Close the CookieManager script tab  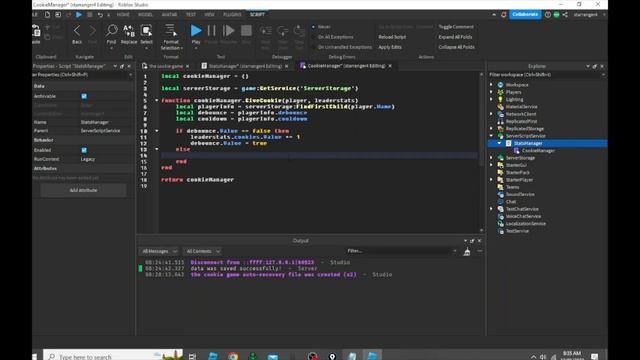click(390, 66)
